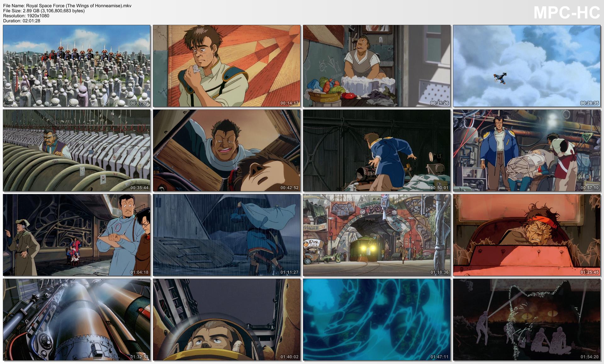
Task: Select the thumbnail of sketched figures and searchlights
Action: [x=527, y=320]
